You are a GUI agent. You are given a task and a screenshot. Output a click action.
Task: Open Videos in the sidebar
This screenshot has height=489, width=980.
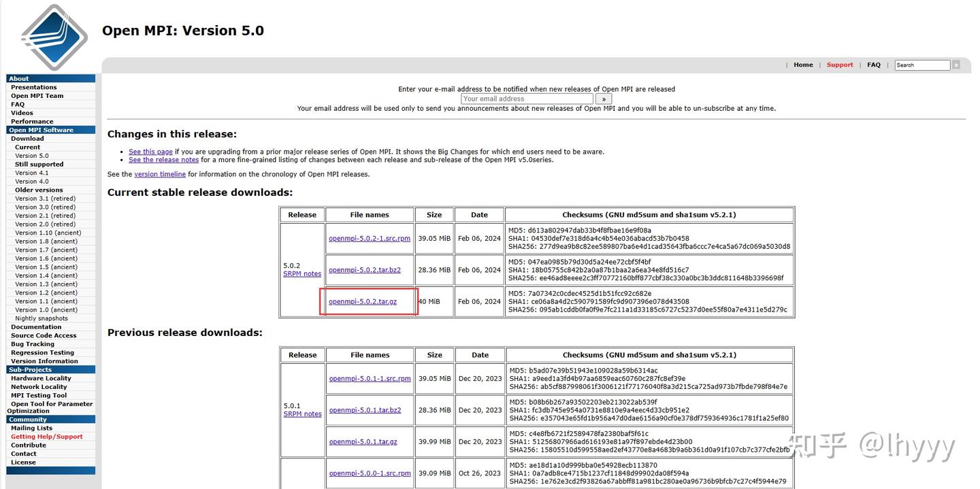(x=22, y=113)
